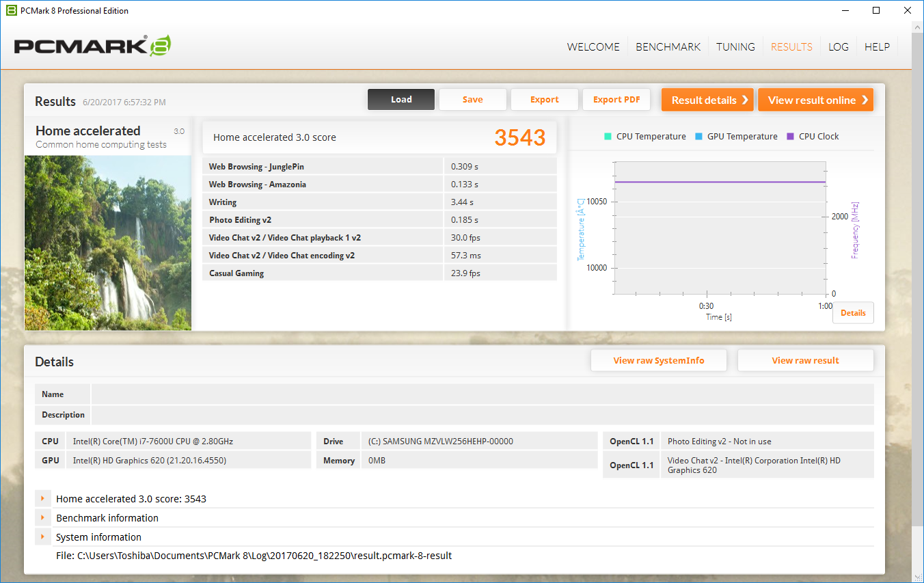Select Video Chat encoding v2 row
This screenshot has width=924, height=583.
click(x=379, y=255)
